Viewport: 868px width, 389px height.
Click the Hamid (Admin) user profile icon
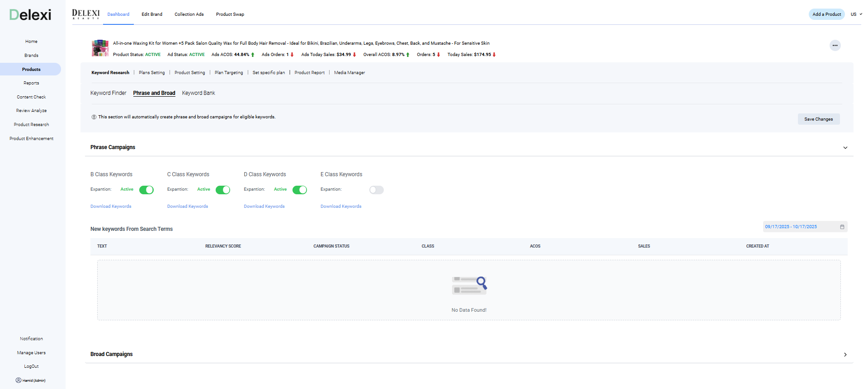pyautogui.click(x=19, y=380)
